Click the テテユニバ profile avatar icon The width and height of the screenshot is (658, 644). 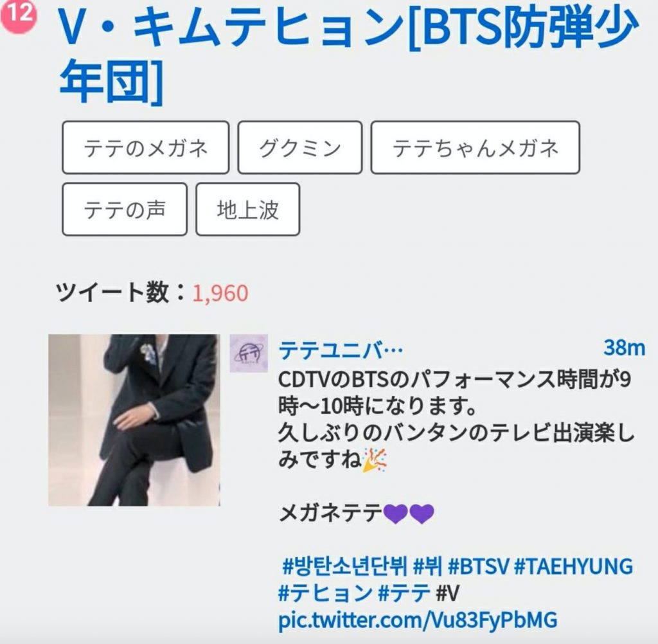[249, 353]
